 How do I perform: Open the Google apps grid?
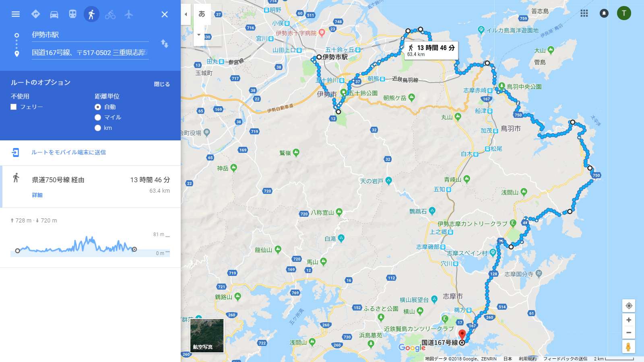584,13
